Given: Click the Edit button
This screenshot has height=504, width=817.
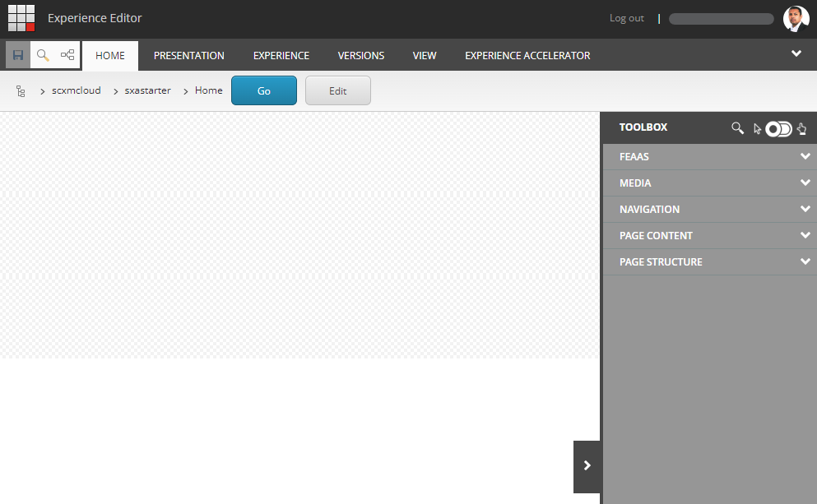Looking at the screenshot, I should click(338, 90).
